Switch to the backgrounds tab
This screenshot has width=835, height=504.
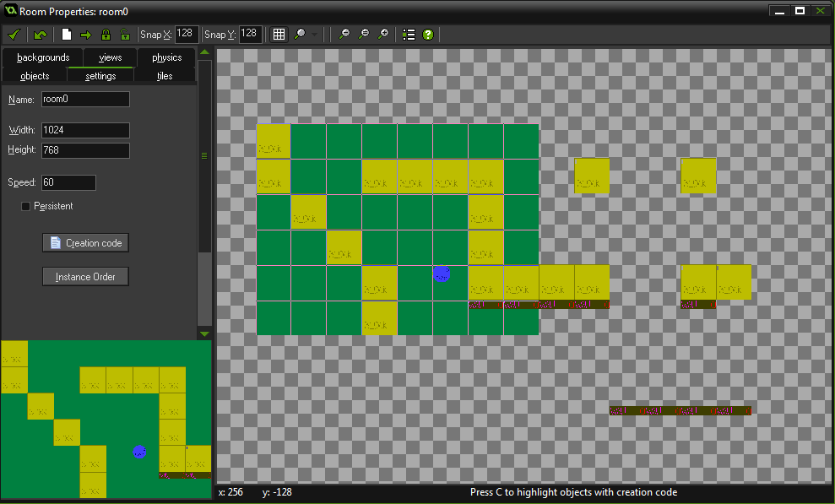click(43, 57)
